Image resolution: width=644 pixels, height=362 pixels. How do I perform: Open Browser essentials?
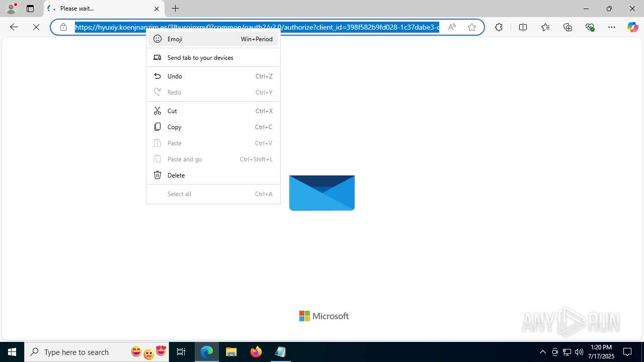click(x=590, y=27)
